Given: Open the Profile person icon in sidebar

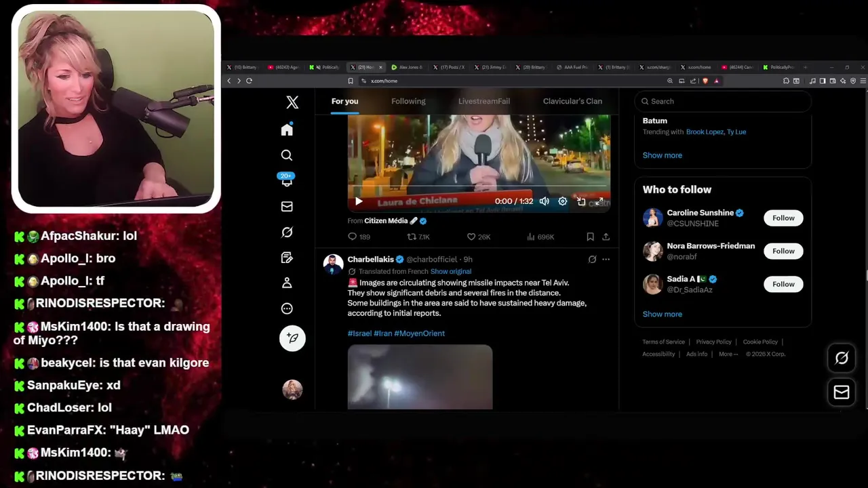Looking at the screenshot, I should point(287,283).
